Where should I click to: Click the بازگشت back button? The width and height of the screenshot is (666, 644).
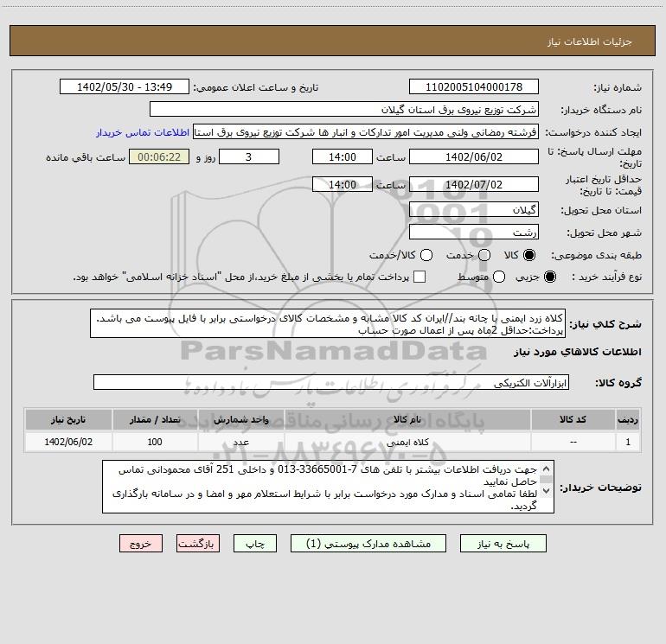point(198,544)
